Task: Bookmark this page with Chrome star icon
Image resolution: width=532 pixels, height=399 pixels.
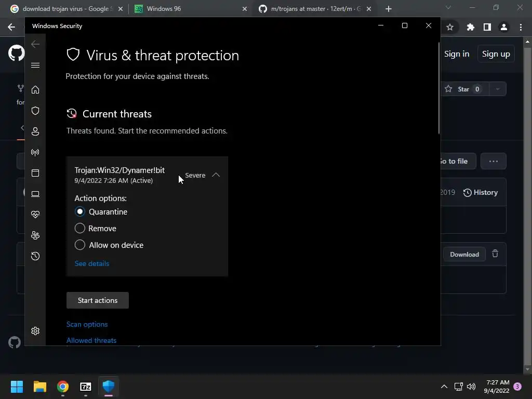Action: pyautogui.click(x=450, y=27)
